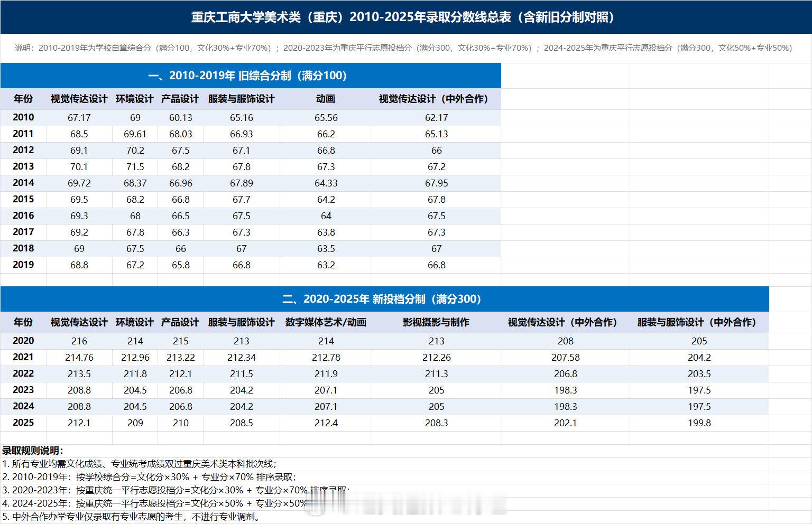The width and height of the screenshot is (812, 524).
Task: Click the cell with value 67.17
Action: [x=79, y=118]
